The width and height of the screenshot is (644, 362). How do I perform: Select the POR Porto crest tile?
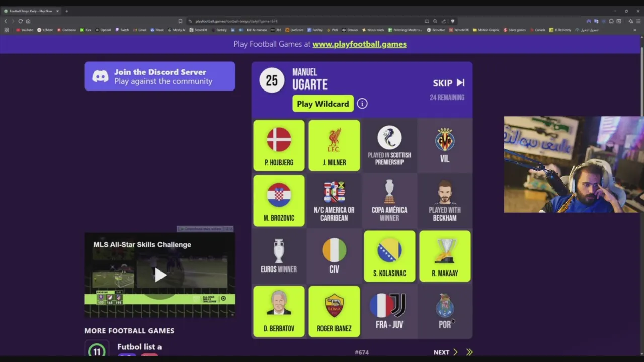tap(445, 312)
